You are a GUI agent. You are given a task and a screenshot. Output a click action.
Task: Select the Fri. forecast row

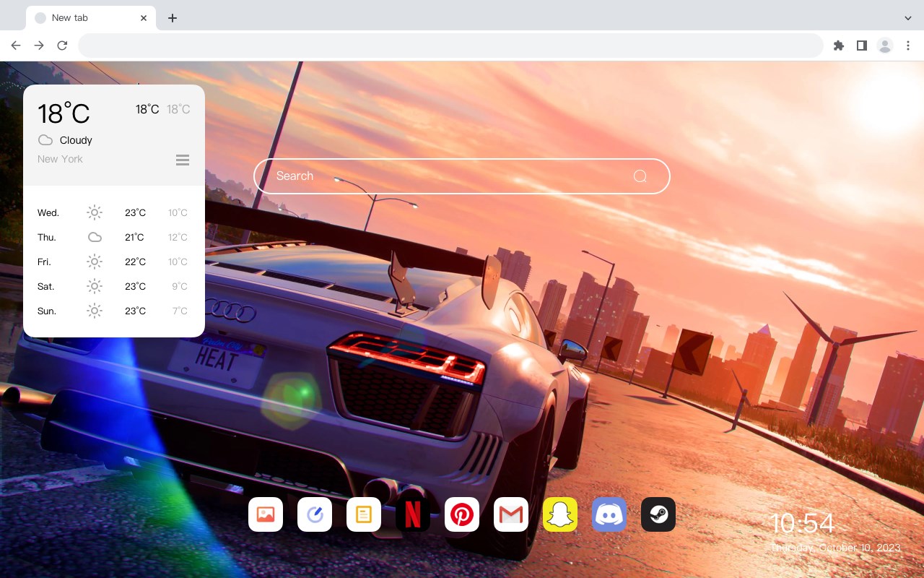[x=114, y=262]
